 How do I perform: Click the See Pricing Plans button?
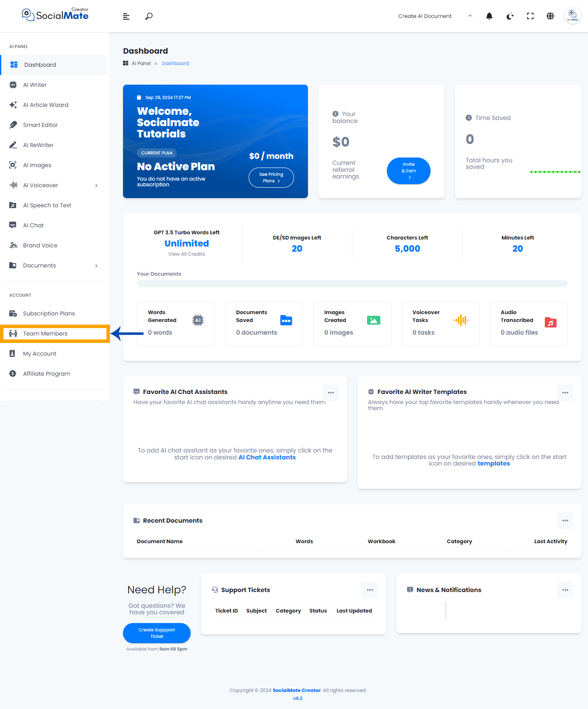(271, 178)
